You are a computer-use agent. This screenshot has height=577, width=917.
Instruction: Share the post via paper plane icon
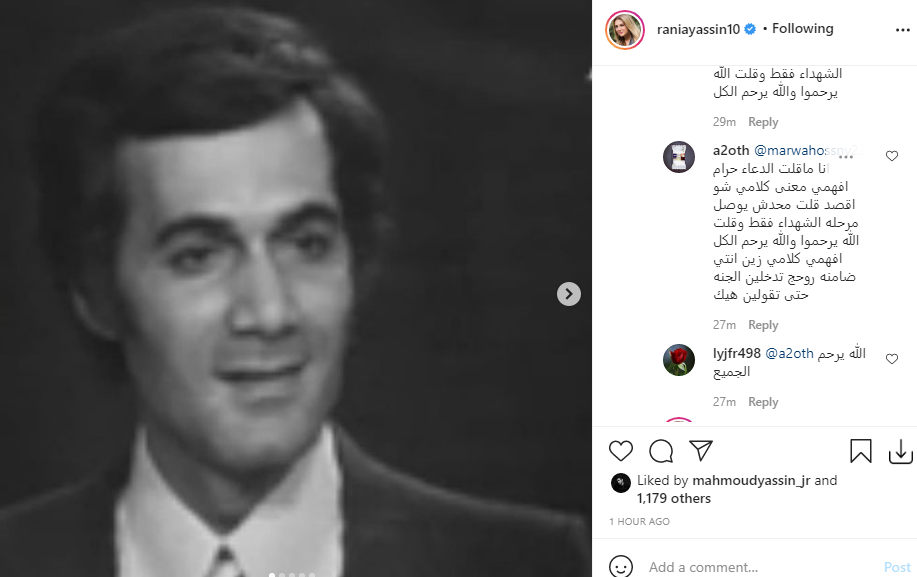701,450
